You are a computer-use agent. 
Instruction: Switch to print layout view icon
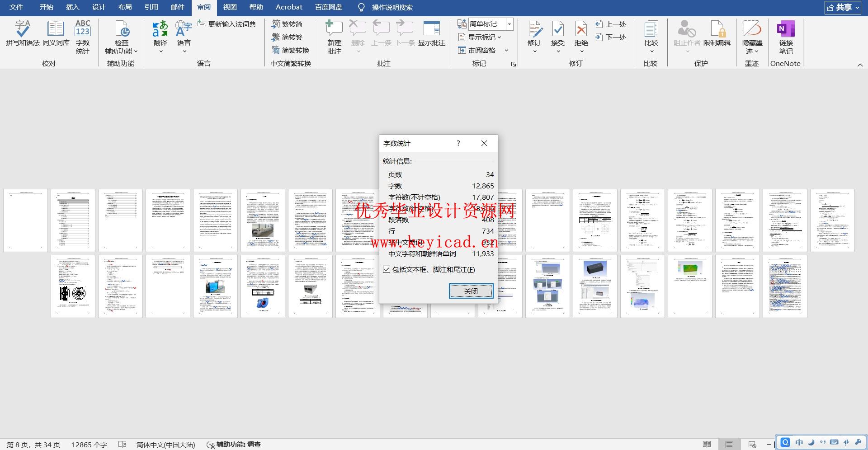tap(729, 445)
